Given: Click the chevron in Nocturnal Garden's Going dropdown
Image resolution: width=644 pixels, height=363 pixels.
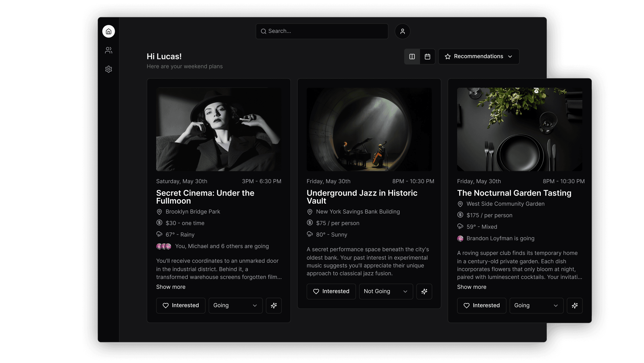Looking at the screenshot, I should point(556,306).
